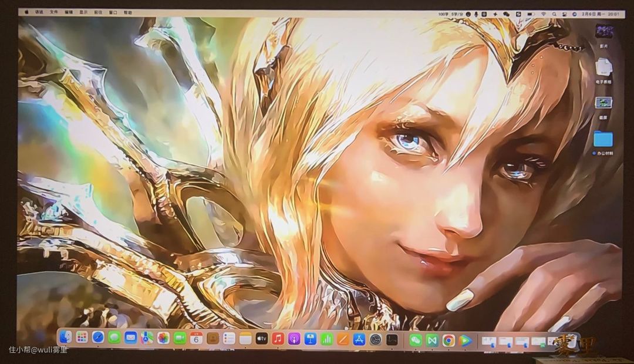634x364 pixels.
Task: Open WeChat from the Dock
Action: tap(416, 339)
